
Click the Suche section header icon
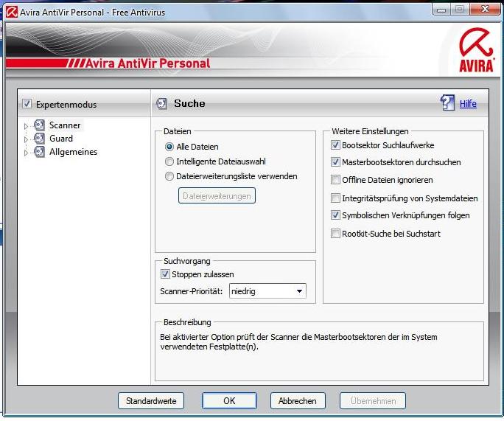click(x=161, y=103)
